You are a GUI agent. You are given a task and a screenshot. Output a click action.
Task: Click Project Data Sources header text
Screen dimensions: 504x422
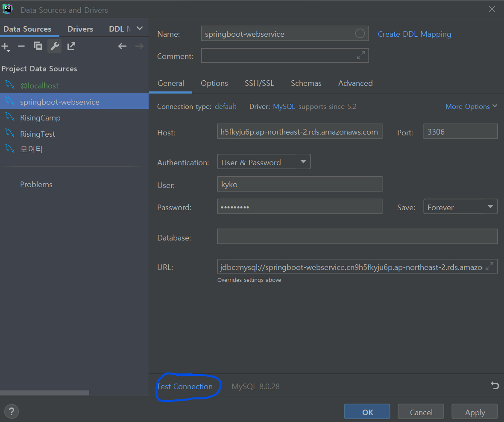[x=39, y=68]
